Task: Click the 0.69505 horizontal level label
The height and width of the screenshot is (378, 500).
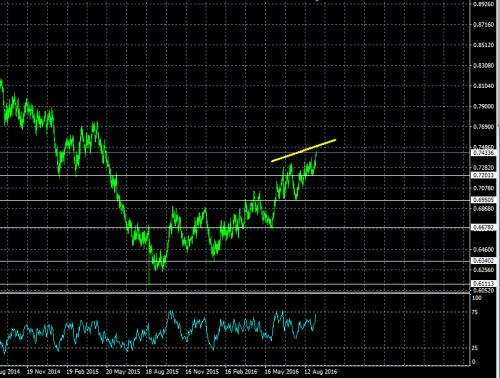Action: pyautogui.click(x=483, y=200)
